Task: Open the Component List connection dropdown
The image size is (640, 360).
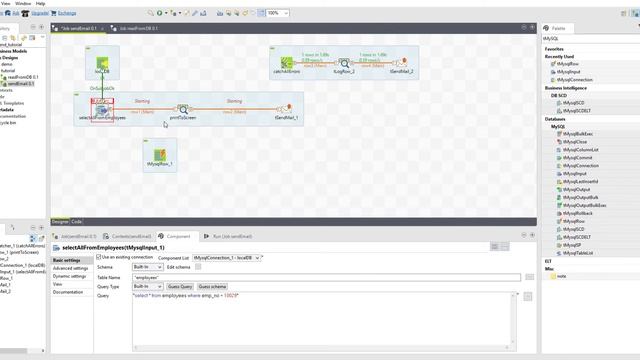Action: [257, 258]
